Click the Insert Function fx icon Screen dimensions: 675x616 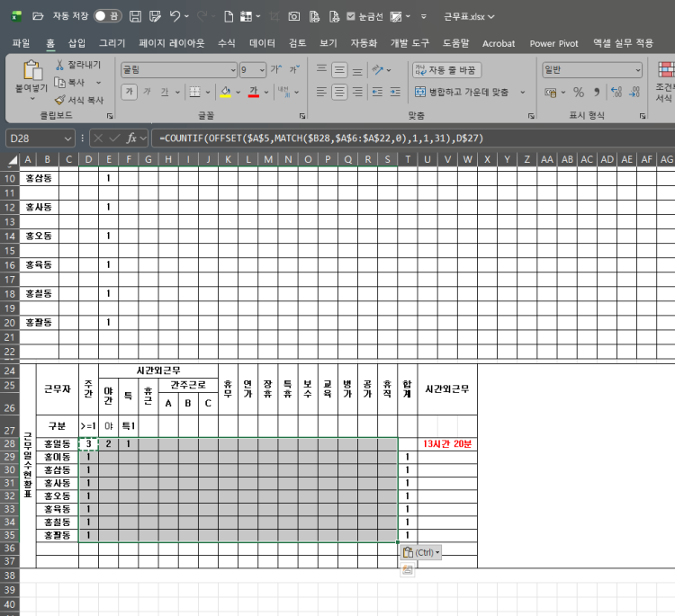click(x=131, y=138)
